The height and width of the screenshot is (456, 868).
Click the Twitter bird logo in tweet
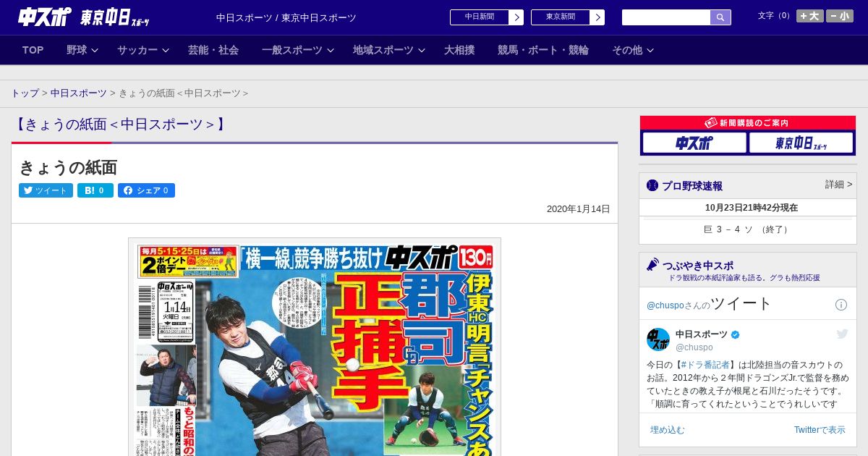tap(842, 334)
